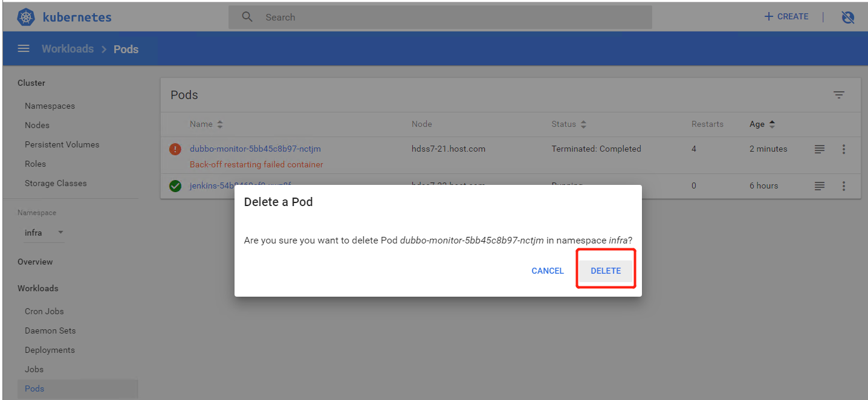Open the Pods list filter icon
Screen dimensions: 868x400
(838, 95)
